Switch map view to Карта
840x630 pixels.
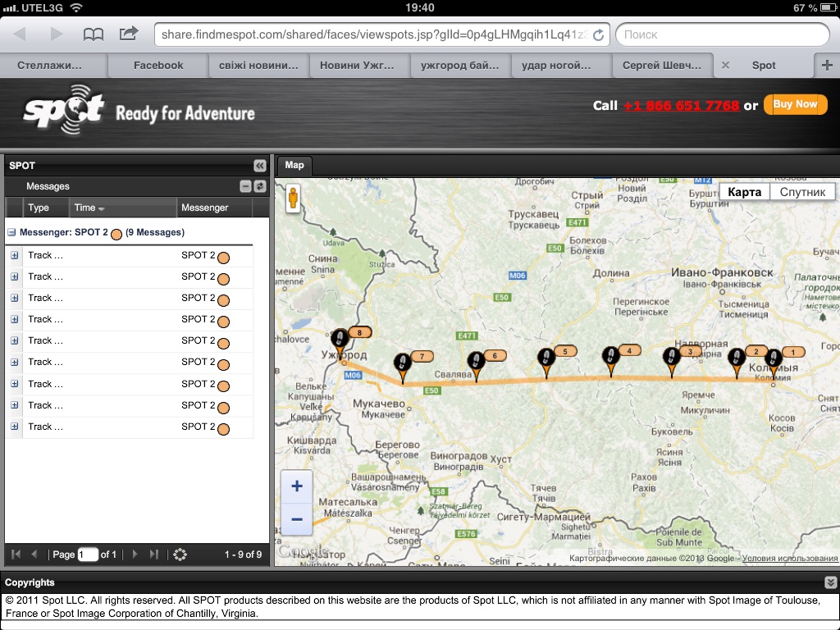tap(745, 192)
